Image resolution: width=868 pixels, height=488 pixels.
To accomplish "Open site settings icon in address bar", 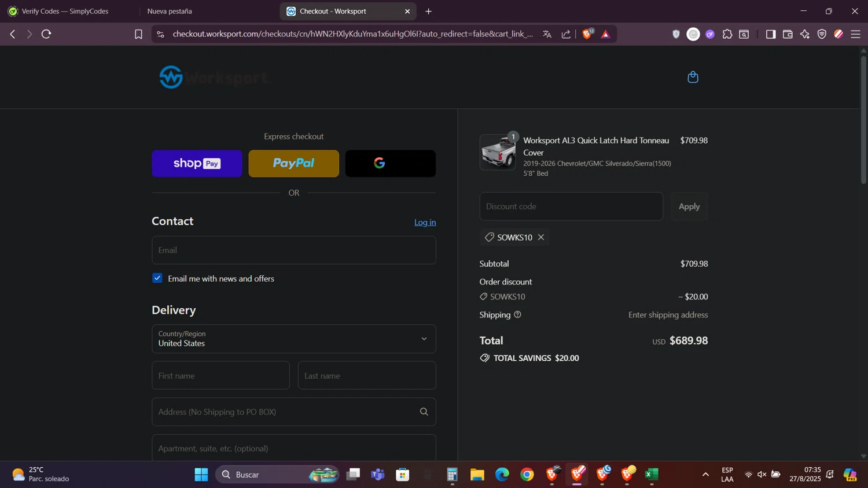I will pyautogui.click(x=160, y=34).
